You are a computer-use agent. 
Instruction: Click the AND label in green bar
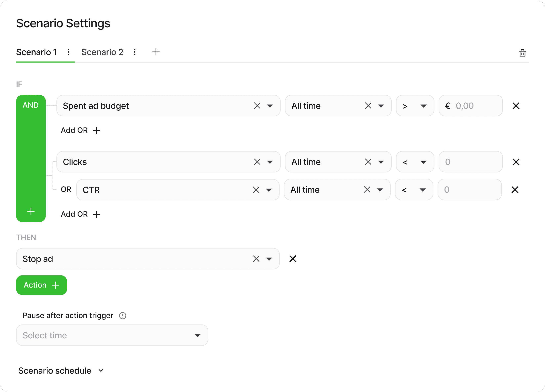pos(31,105)
